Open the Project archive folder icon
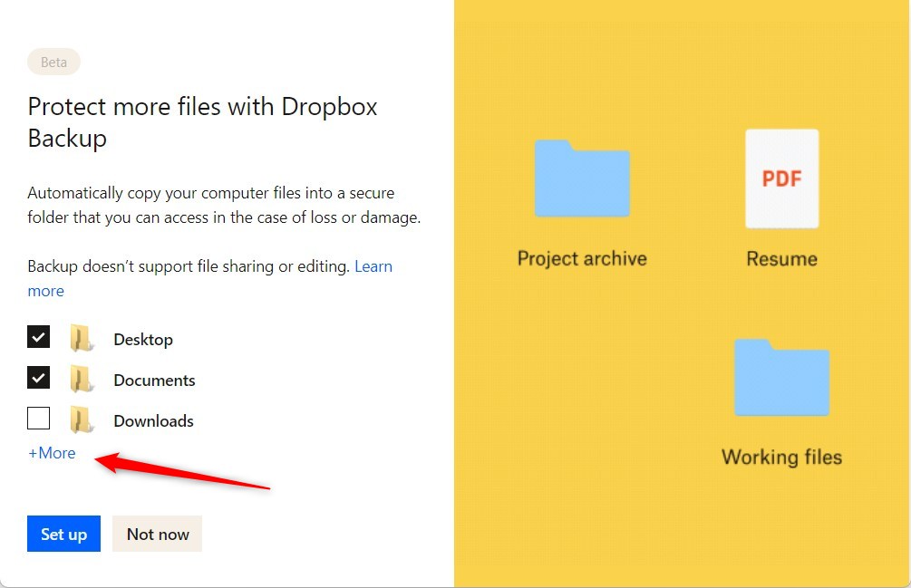 pyautogui.click(x=581, y=178)
